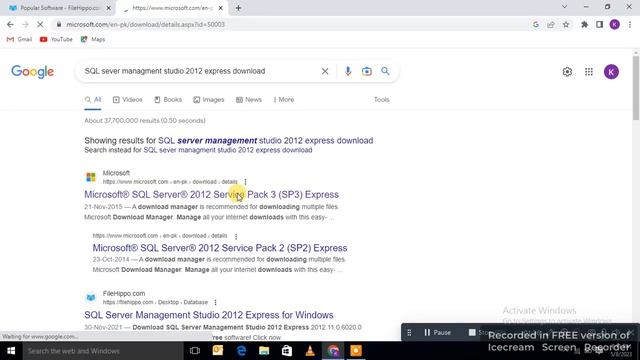Open Google apps grid
Image resolution: width=640 pixels, height=360 pixels.
(589, 72)
